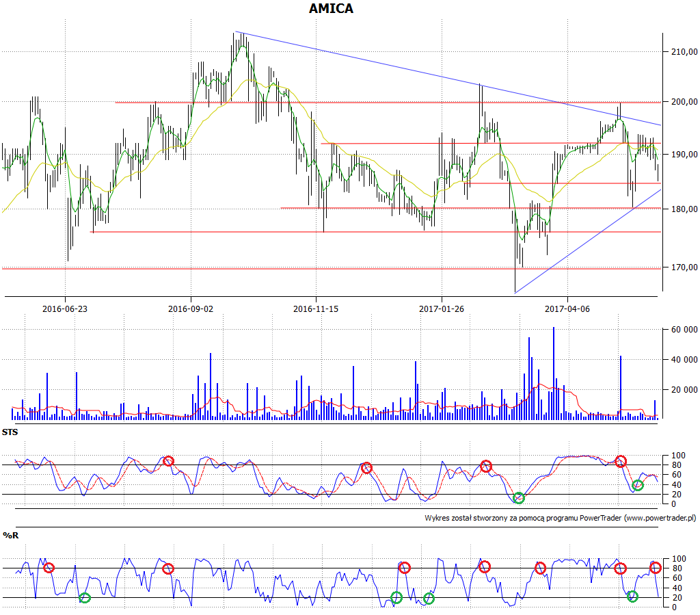This screenshot has height=615, width=700.
Task: Click the first green circle in %R panel
Action: [x=84, y=598]
